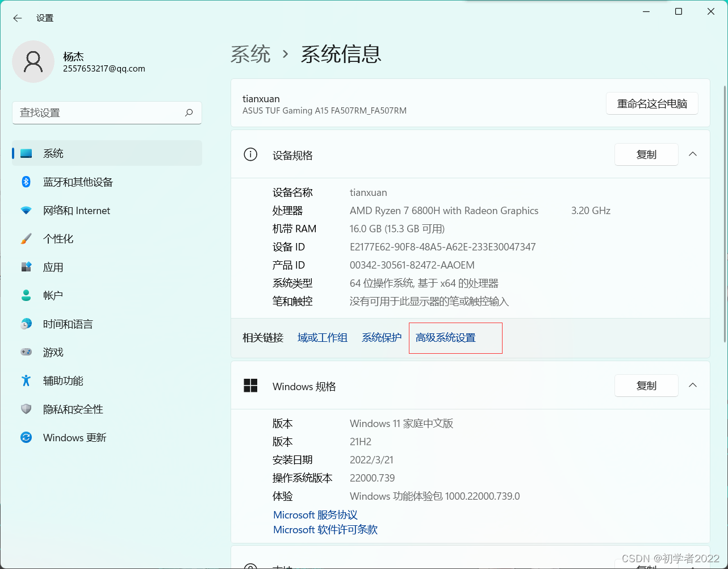Collapse the 设备规格 section chevron
The width and height of the screenshot is (728, 569).
coord(693,154)
